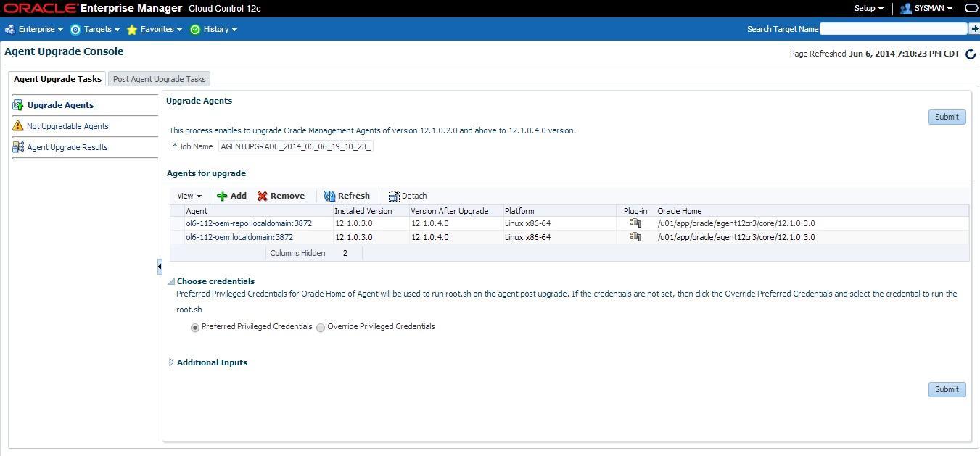
Task: Click Oracle Home path of ol6-112-oem-repo row
Action: (x=736, y=223)
